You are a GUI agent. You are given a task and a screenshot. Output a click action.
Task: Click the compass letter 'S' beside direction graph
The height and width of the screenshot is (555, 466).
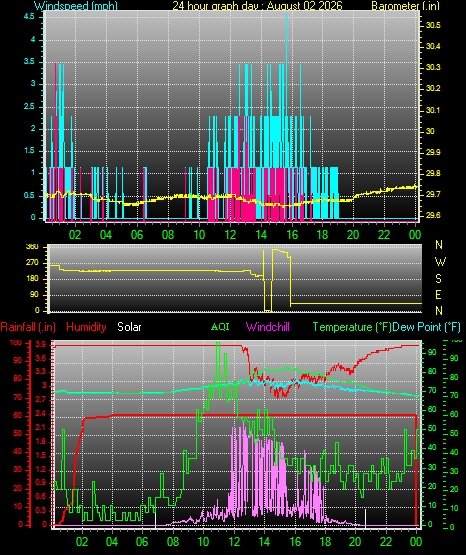(438, 279)
